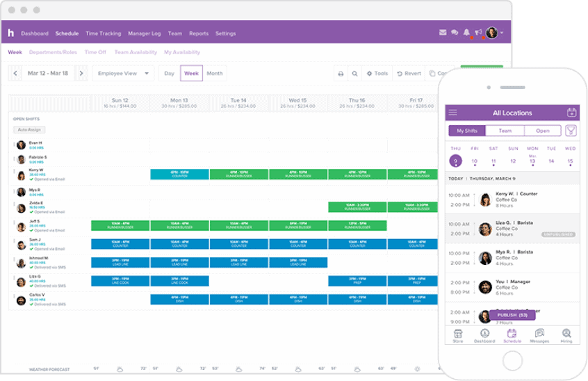Select the Day view toggle
Image resolution: width=588 pixels, height=381 pixels.
[x=169, y=73]
